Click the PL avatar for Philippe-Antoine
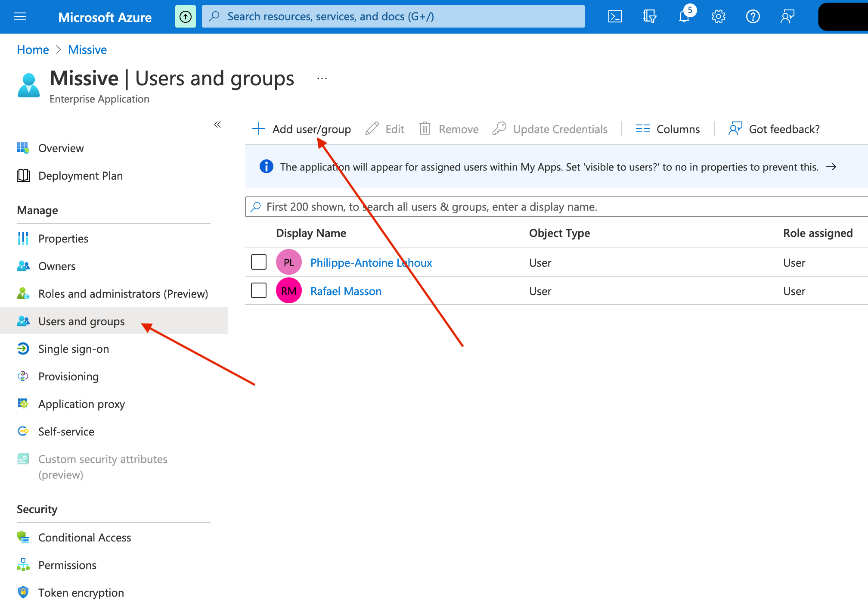The width and height of the screenshot is (868, 613). coord(288,262)
